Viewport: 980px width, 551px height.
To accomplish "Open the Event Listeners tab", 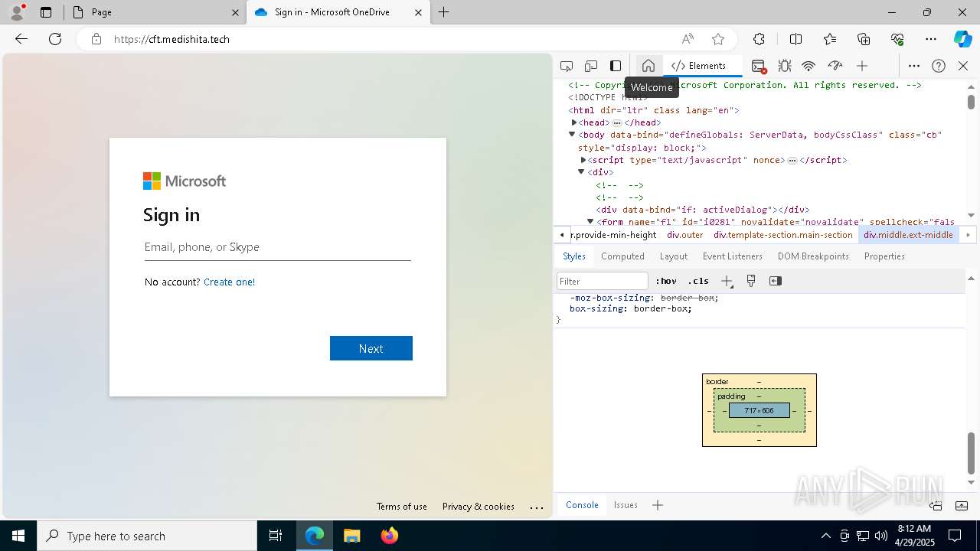I will (x=733, y=256).
